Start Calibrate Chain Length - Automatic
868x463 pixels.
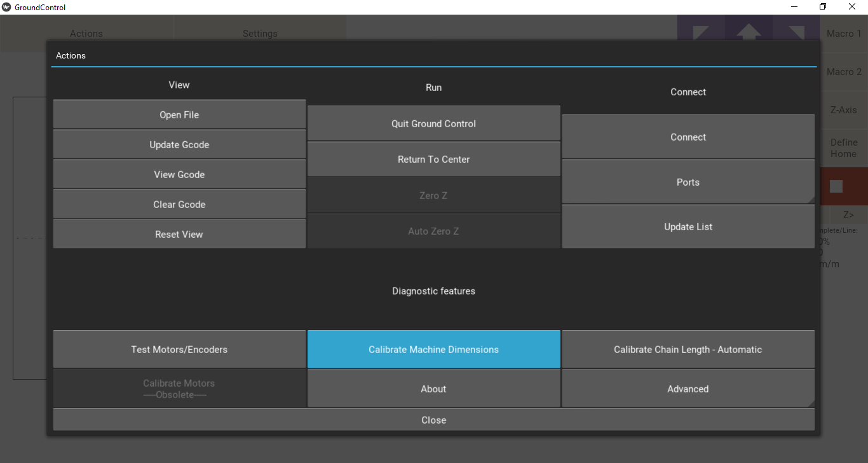[x=688, y=349]
